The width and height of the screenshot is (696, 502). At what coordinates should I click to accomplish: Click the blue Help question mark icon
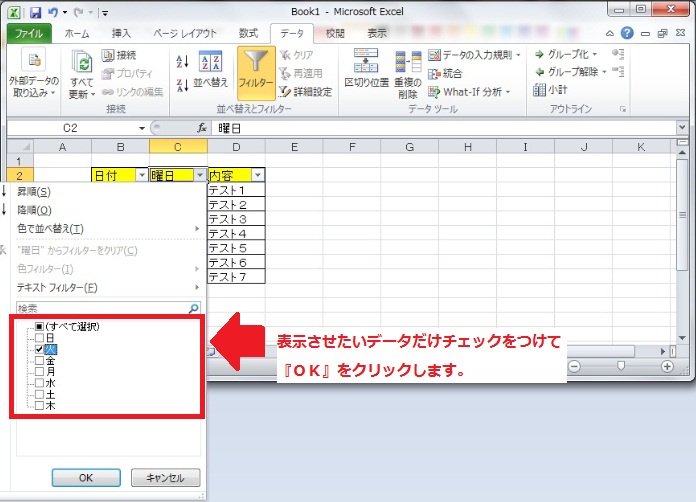point(627,33)
